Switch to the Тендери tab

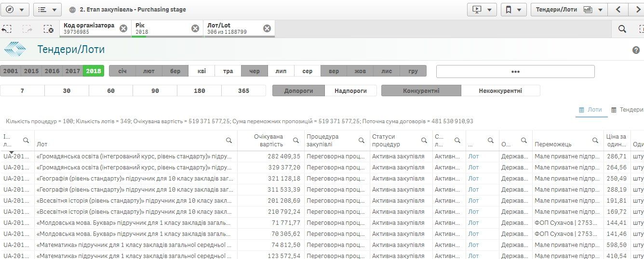627,110
